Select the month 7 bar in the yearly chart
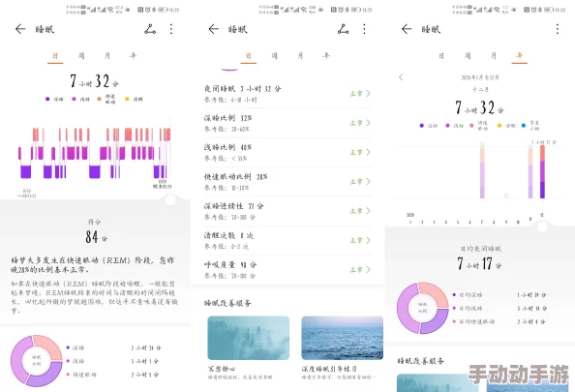Image resolution: width=575 pixels, height=392 pixels. point(482,170)
